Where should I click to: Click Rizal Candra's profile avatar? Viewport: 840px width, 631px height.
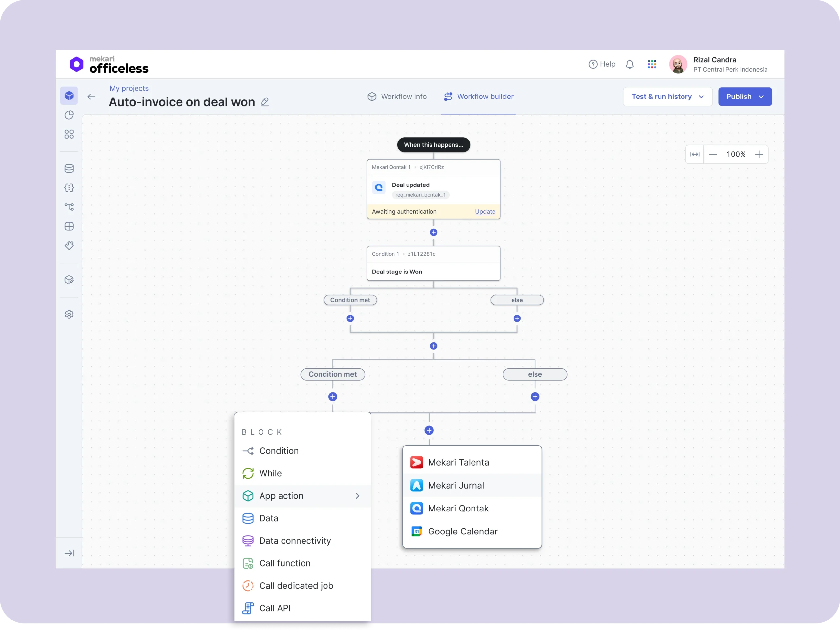678,64
